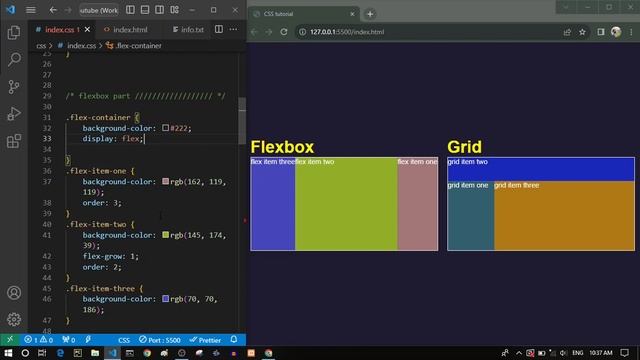Image resolution: width=640 pixels, height=360 pixels.
Task: Click 'flex-grow: 1;' on line 42
Action: click(111, 256)
